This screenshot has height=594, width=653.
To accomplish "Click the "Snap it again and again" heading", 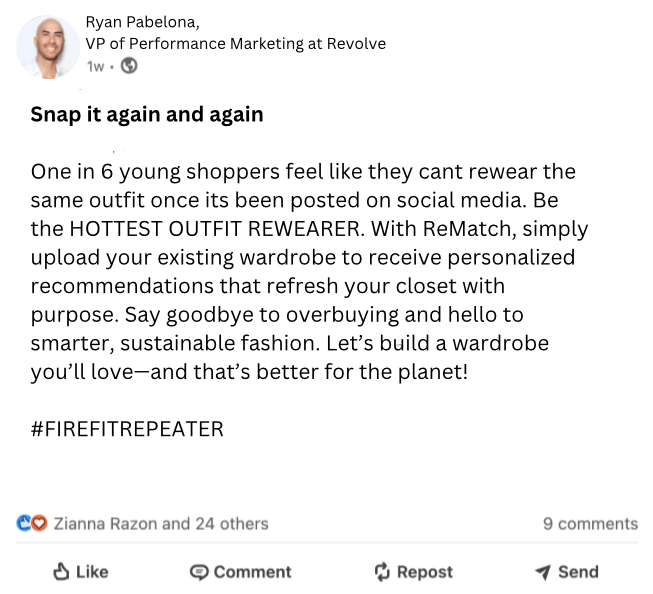I will click(147, 114).
